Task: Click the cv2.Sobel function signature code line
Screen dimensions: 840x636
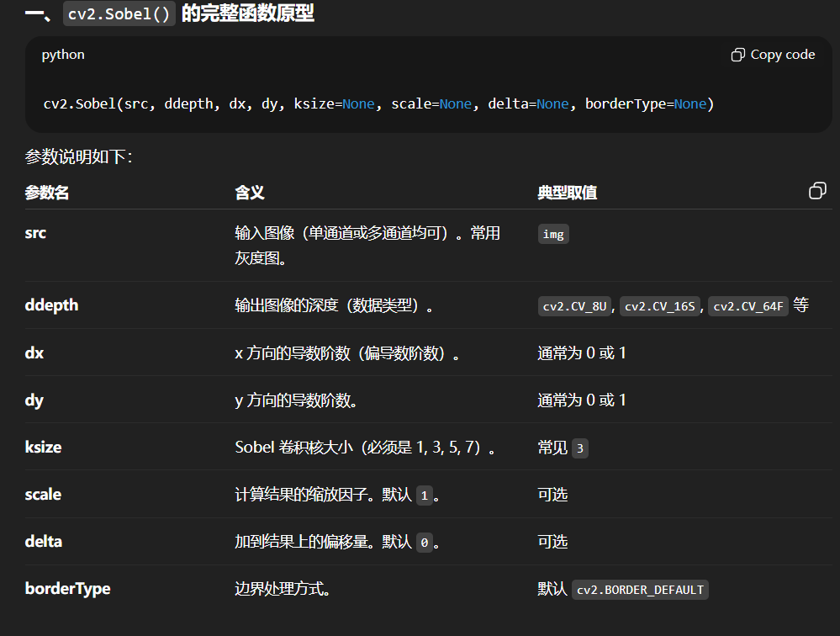Action: click(378, 104)
